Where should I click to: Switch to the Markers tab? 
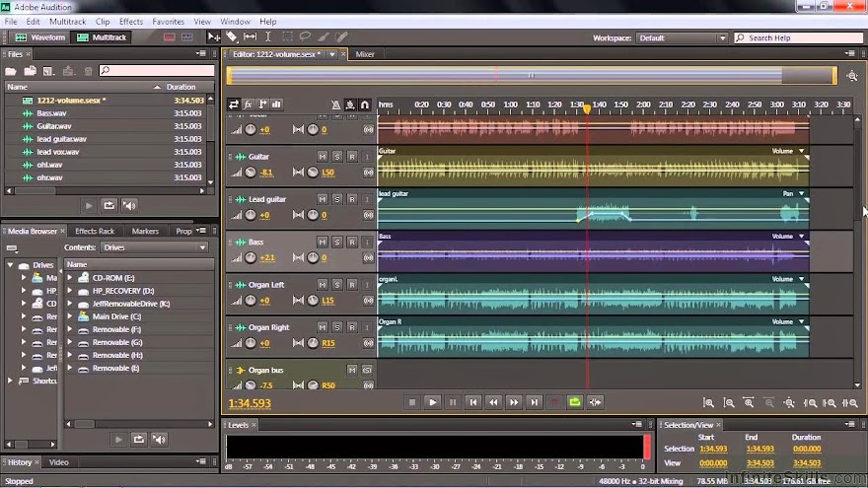tap(145, 232)
